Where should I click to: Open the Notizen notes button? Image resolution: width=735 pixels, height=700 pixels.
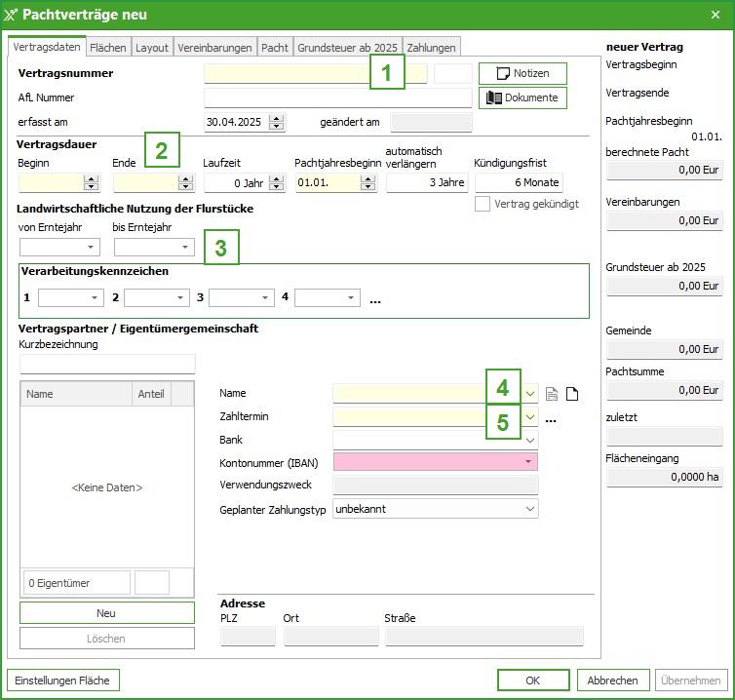522,73
